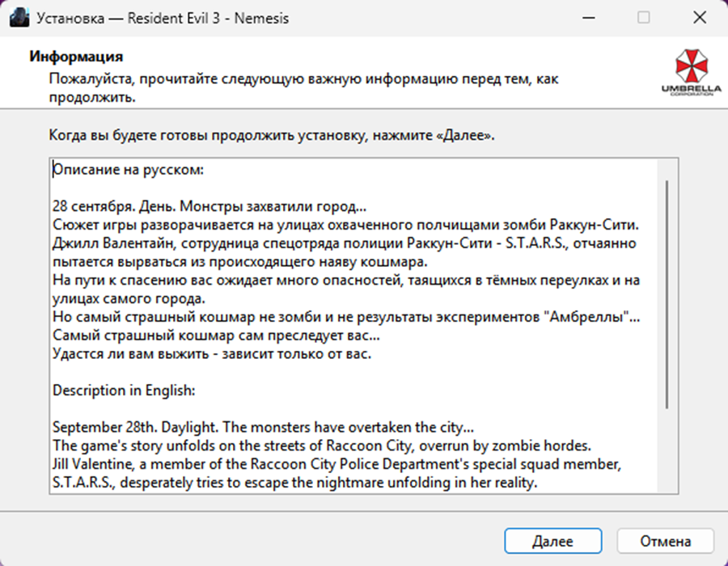Click the line starting 'September 28th. Daylight.'

[x=263, y=427]
